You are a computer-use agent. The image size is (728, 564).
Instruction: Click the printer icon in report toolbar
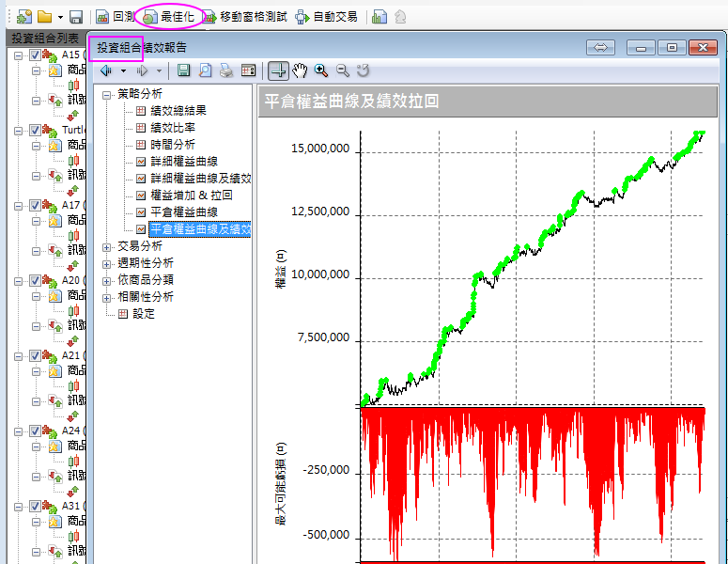coord(226,70)
